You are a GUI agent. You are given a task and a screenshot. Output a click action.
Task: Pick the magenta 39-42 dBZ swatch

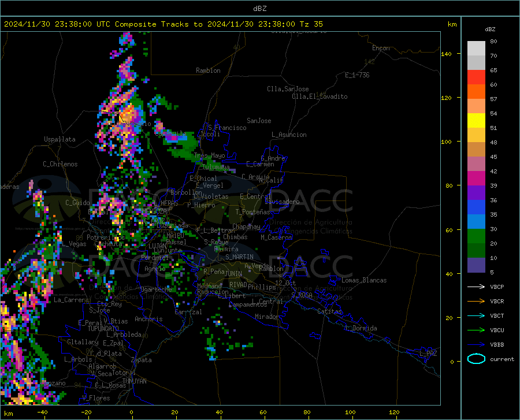tap(476, 179)
